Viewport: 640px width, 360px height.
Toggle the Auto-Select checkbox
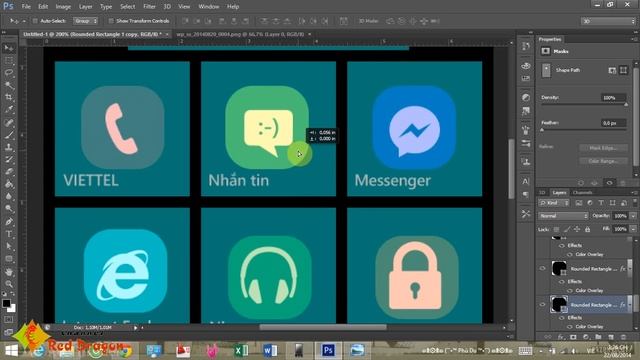click(35, 21)
